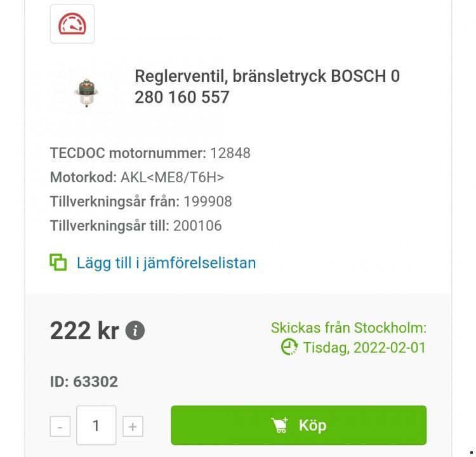This screenshot has width=476, height=457.
Task: Click the 'Tillverkningsår från' 199908 row
Action: coord(141,201)
